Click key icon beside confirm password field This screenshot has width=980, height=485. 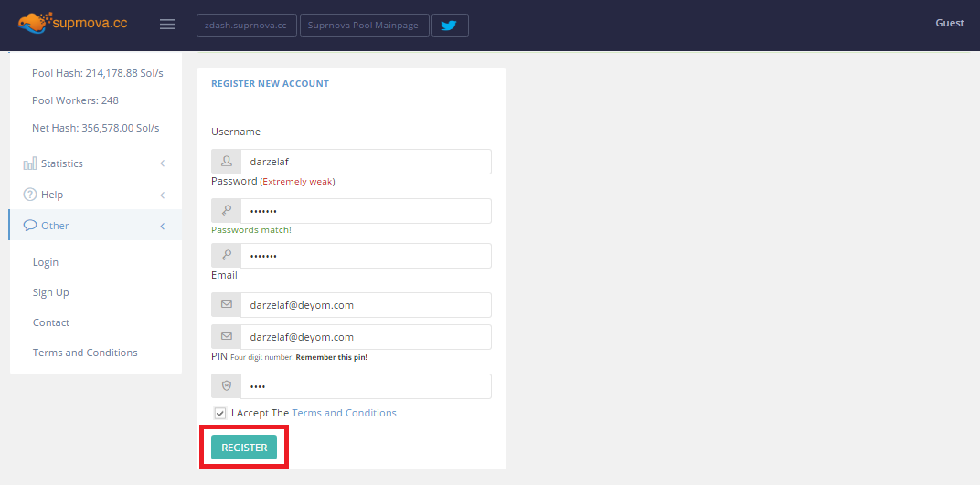226,256
